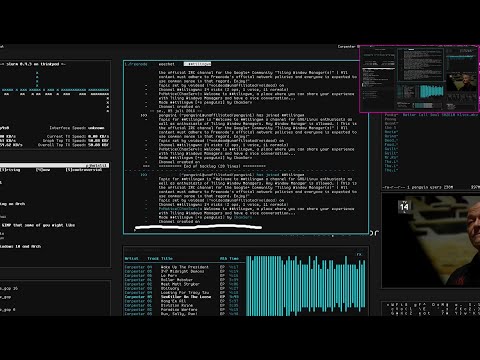Switch to the 1.freenode buffer in weechat
Viewport: 480px width, 360px height.
click(136, 64)
